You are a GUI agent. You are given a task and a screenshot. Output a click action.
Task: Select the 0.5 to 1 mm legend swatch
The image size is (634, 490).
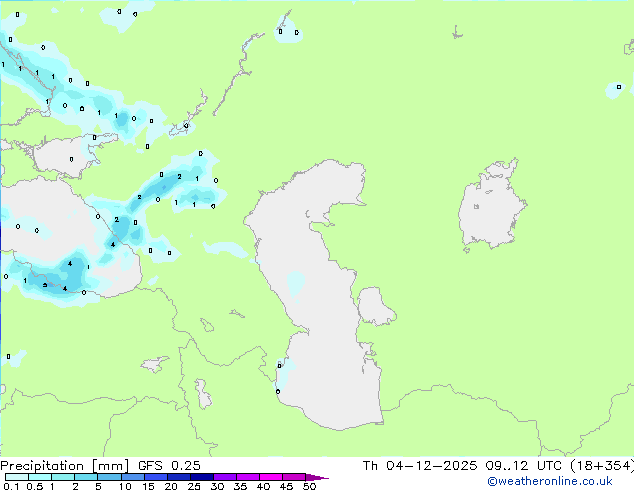point(40,477)
